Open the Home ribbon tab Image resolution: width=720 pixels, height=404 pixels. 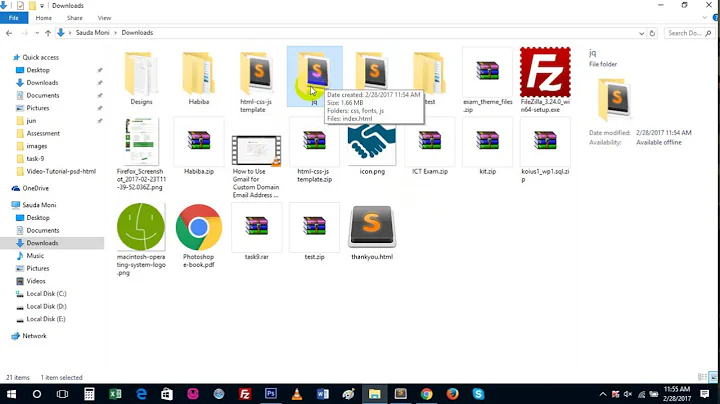(x=44, y=18)
